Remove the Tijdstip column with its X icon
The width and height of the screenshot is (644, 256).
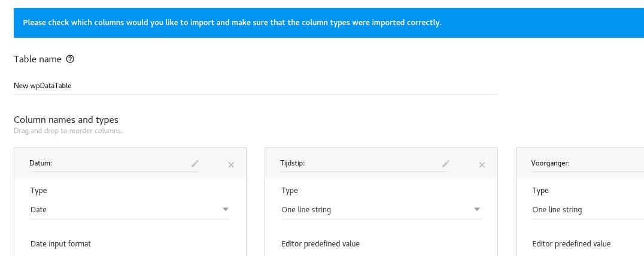tap(482, 165)
